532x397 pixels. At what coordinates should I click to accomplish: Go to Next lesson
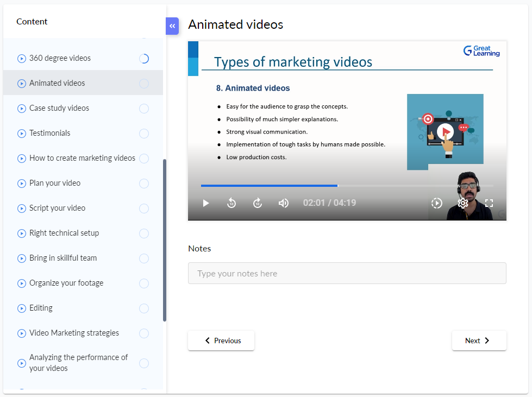(479, 341)
